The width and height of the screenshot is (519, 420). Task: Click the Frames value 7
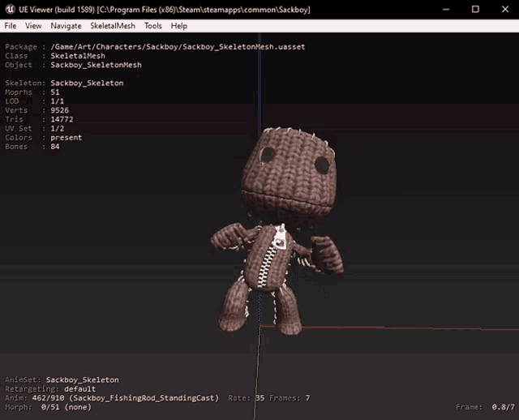(308, 398)
